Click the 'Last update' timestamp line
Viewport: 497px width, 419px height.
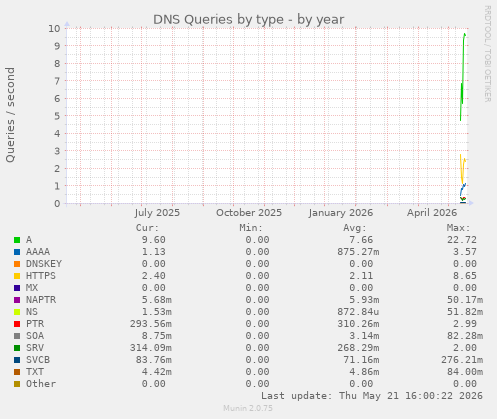click(372, 396)
